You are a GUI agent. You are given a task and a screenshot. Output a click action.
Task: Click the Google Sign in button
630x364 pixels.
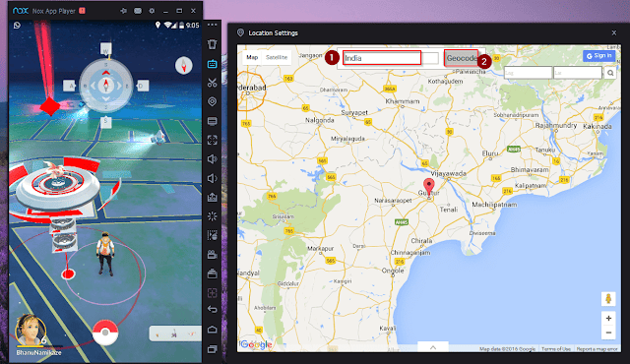(x=598, y=56)
